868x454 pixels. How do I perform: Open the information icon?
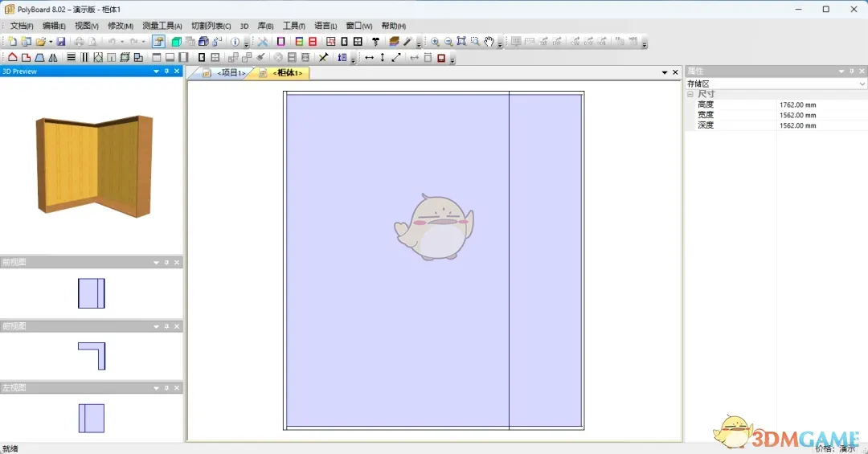tap(235, 42)
